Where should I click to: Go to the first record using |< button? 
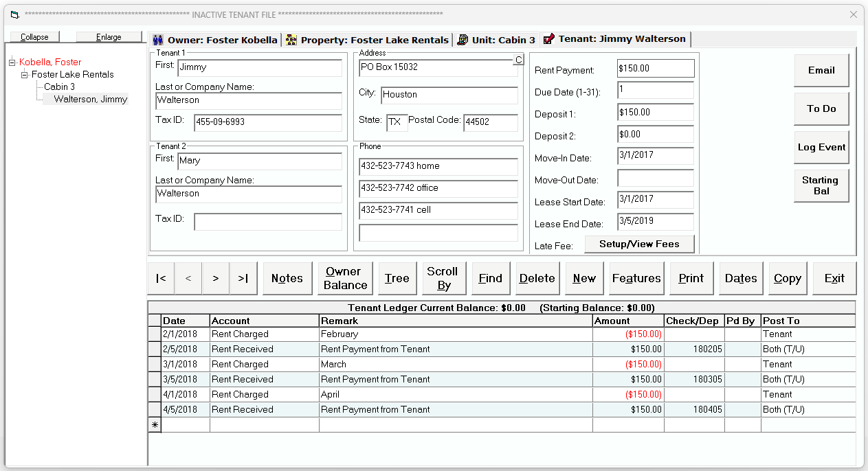tap(161, 278)
